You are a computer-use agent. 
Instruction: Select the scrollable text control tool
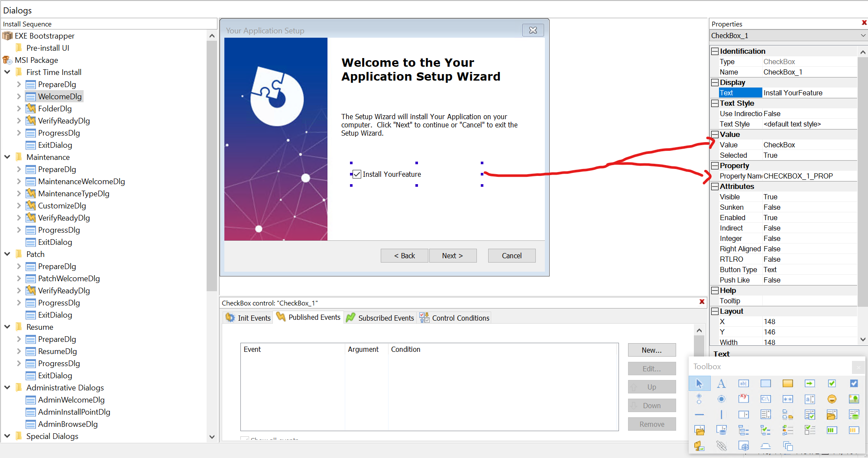pos(810,399)
